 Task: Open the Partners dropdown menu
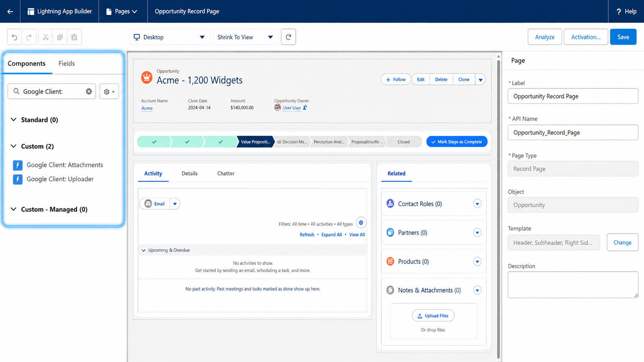coord(477,233)
